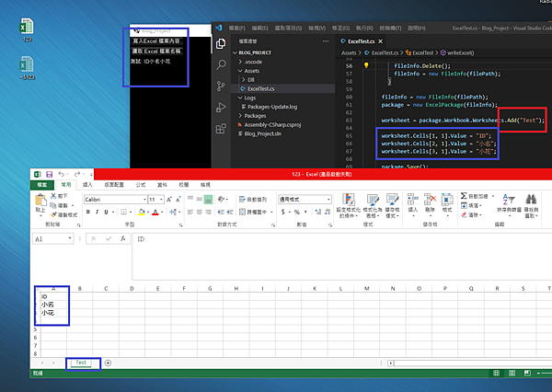The height and width of the screenshot is (392, 552).
Task: Click the Increase Font Size icon
Action: tap(169, 200)
